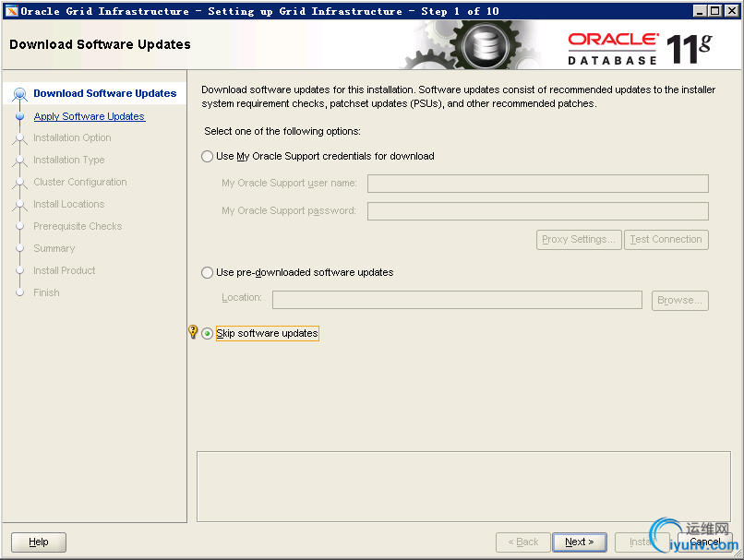This screenshot has height=560, width=744.
Task: Open Apply Software Updates step link
Action: click(90, 116)
